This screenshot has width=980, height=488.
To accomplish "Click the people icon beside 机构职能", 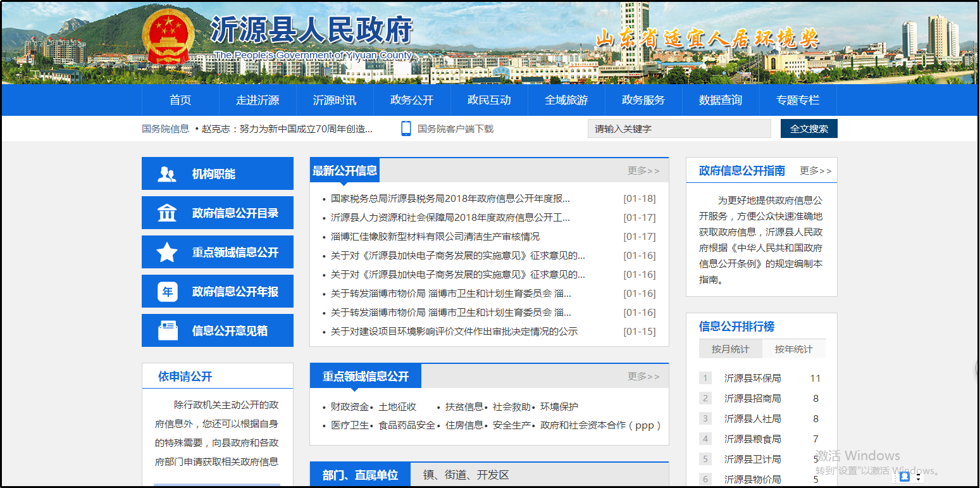I will 167,174.
